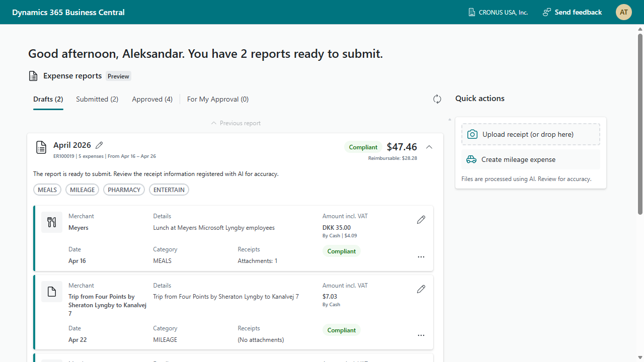The width and height of the screenshot is (644, 362).
Task: Open more options for Meyers expense
Action: (421, 257)
